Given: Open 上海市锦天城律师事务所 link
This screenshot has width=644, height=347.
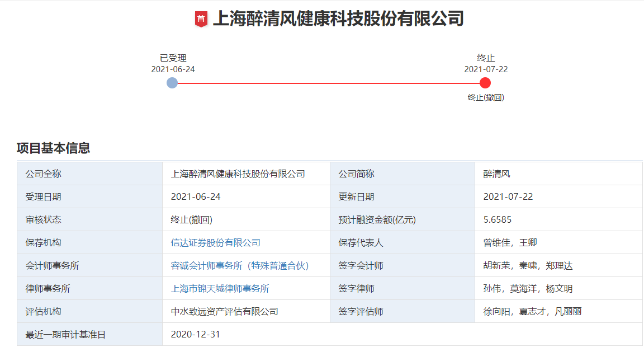Looking at the screenshot, I should click(x=220, y=289).
